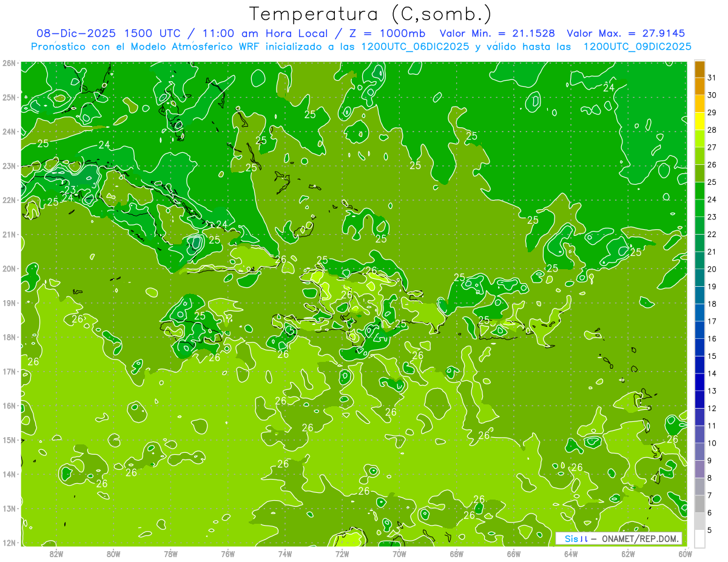Click longitude axis label 64W
Screen dimensions: 728x562
click(571, 554)
